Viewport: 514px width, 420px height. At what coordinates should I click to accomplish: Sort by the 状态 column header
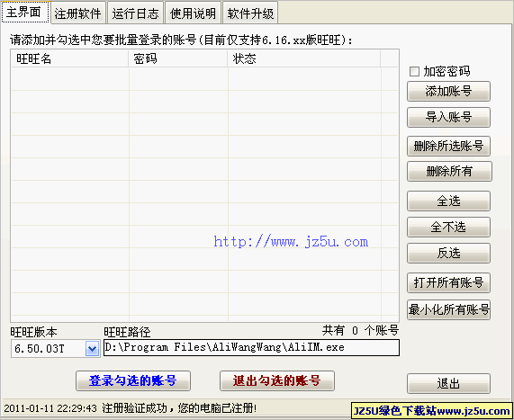tap(304, 59)
